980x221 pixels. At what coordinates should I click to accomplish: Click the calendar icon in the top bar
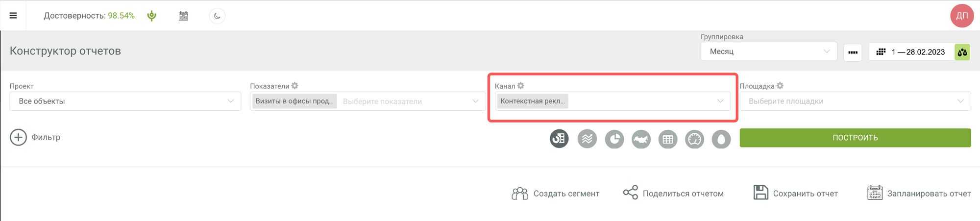tap(183, 16)
